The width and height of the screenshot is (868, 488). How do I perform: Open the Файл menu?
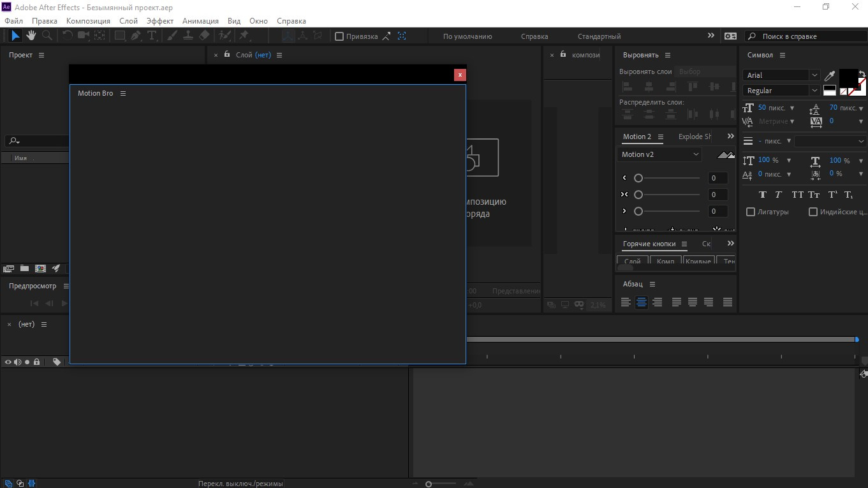(x=13, y=21)
